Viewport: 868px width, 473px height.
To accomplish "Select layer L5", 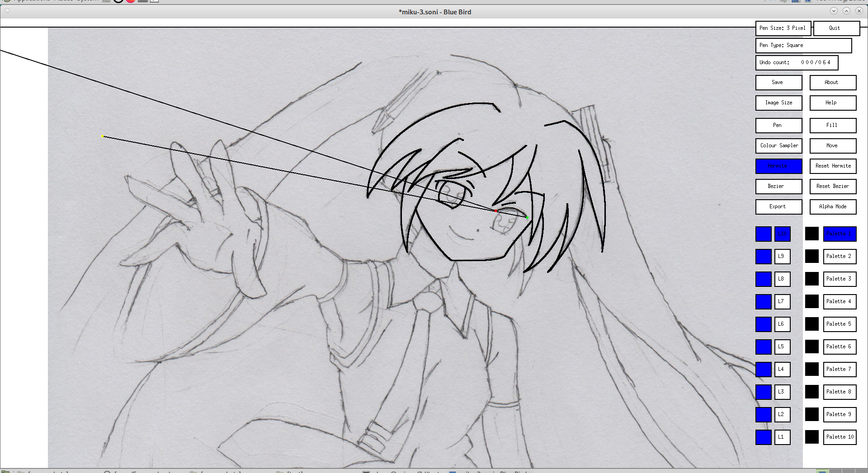I will (x=783, y=347).
